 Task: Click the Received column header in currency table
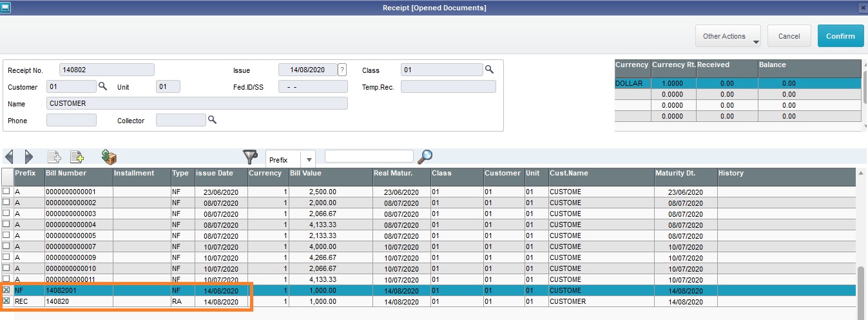pyautogui.click(x=727, y=68)
